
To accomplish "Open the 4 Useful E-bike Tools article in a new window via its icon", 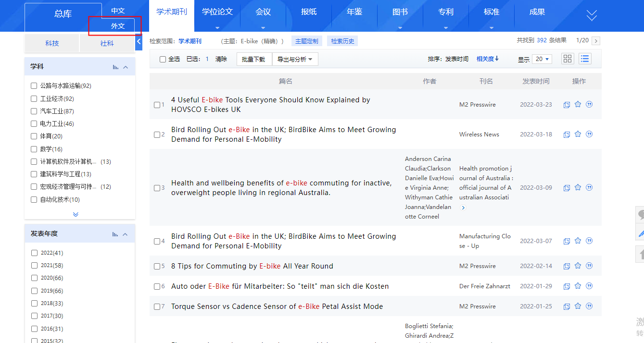I will pos(567,105).
